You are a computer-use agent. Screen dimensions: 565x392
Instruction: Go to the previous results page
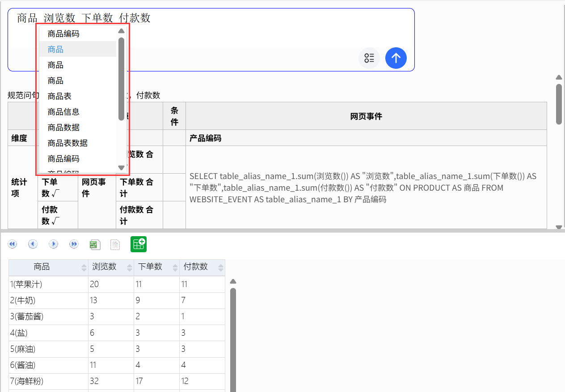[x=33, y=244]
